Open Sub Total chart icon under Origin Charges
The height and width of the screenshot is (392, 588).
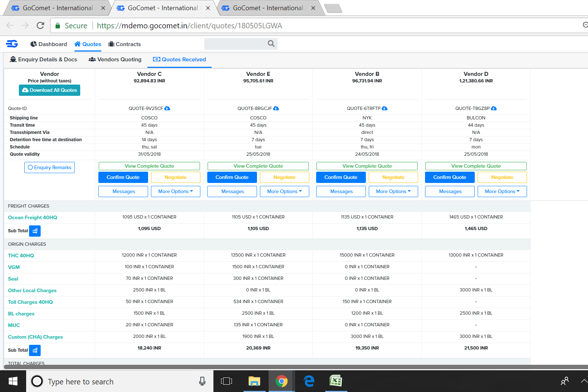point(35,350)
